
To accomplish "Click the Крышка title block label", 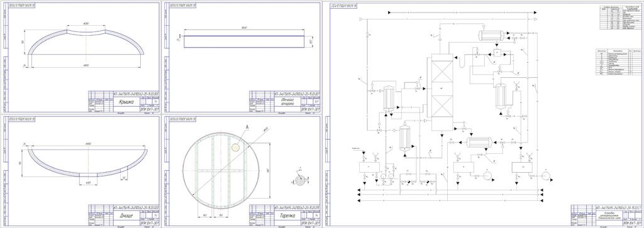I will pyautogui.click(x=125, y=102).
